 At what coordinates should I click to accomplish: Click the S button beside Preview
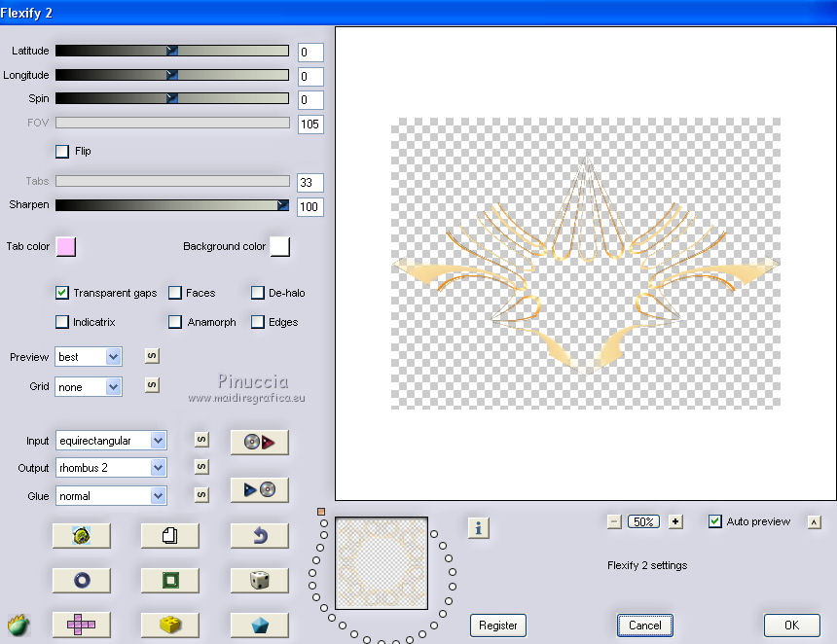point(152,356)
